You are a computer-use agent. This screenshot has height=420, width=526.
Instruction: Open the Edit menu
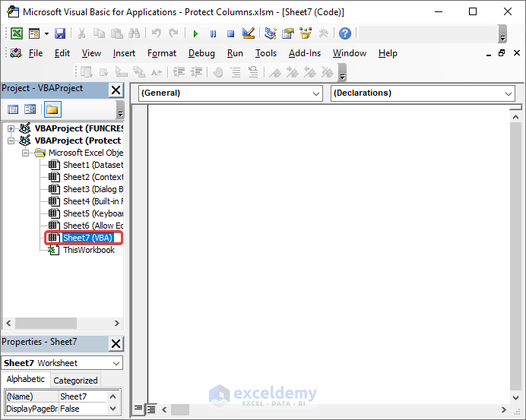pos(62,53)
